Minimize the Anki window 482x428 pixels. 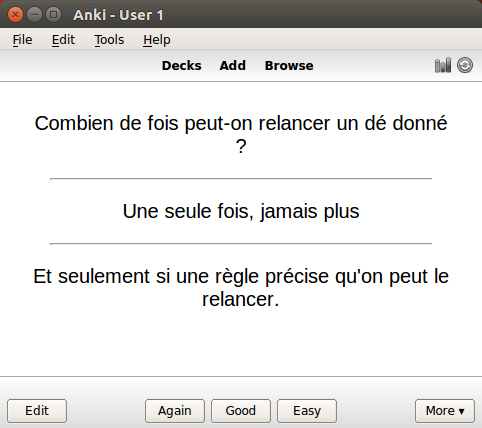coord(34,15)
